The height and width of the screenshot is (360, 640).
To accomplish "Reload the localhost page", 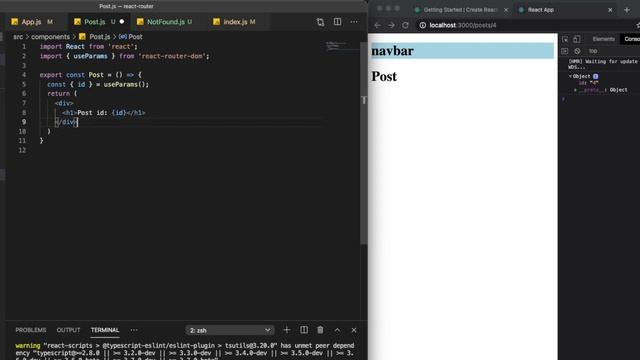I will coord(405,25).
